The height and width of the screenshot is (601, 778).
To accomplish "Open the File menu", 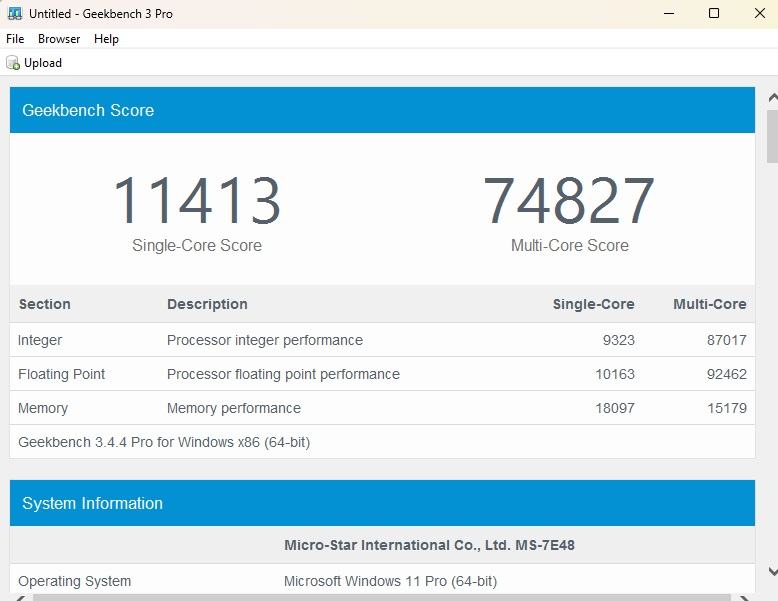I will point(15,39).
